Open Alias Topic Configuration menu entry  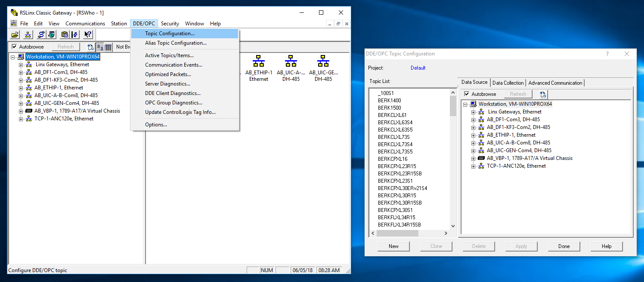click(176, 43)
